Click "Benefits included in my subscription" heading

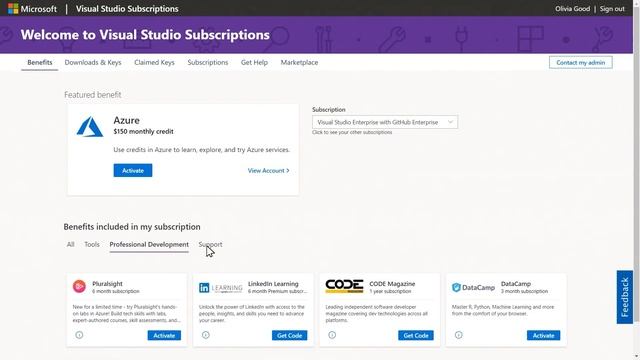coord(132,227)
